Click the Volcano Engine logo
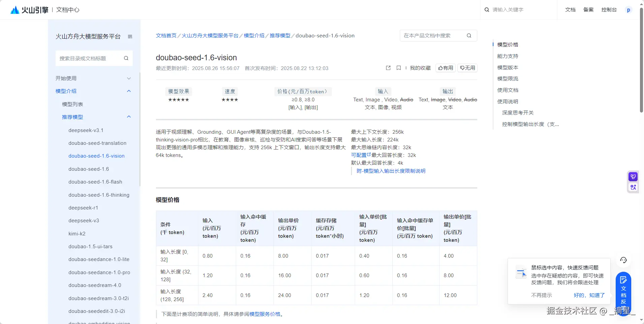Screen dimensions: 644x324 pos(29,10)
